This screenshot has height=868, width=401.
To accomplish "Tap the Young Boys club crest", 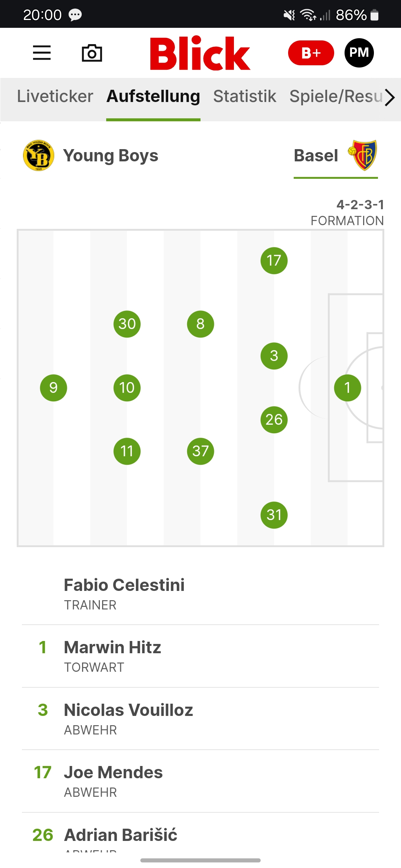I will [x=39, y=155].
